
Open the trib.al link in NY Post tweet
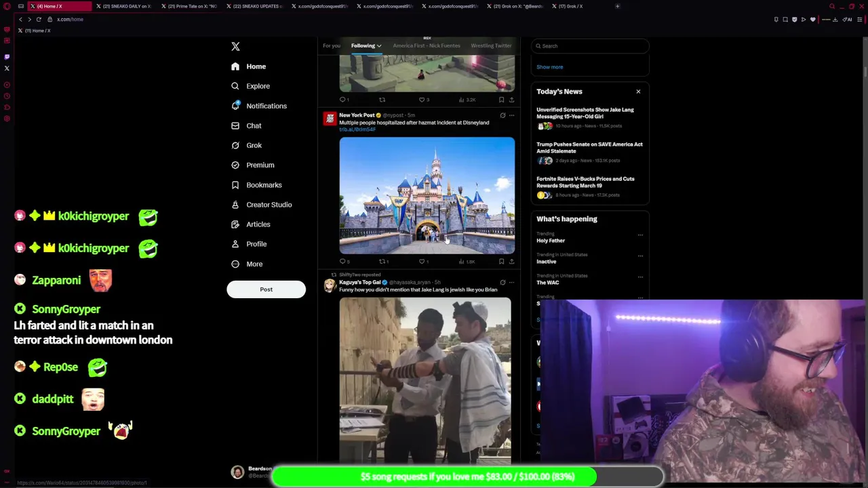(357, 129)
